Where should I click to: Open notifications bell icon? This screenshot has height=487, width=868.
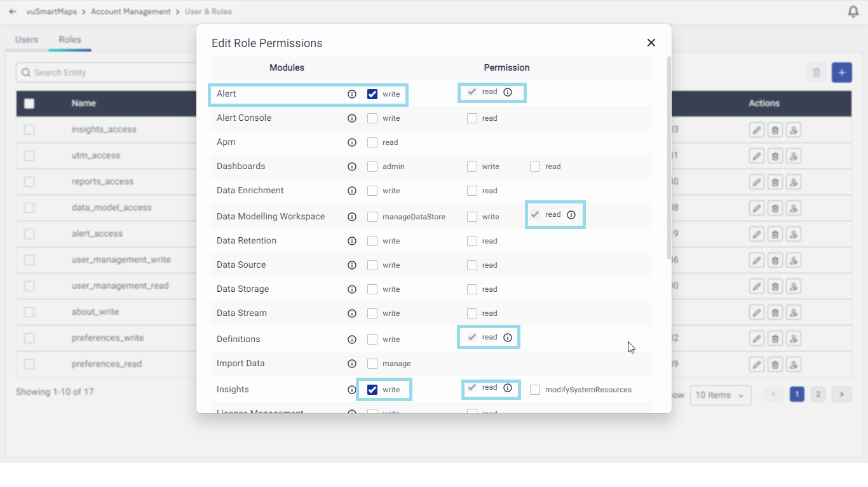[x=853, y=12]
